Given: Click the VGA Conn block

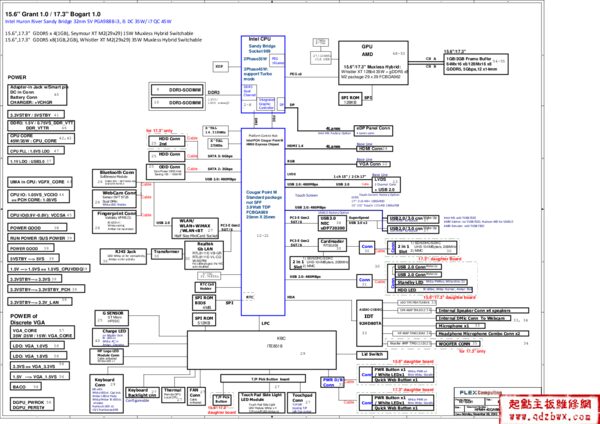Looking at the screenshot, I should tap(374, 164).
